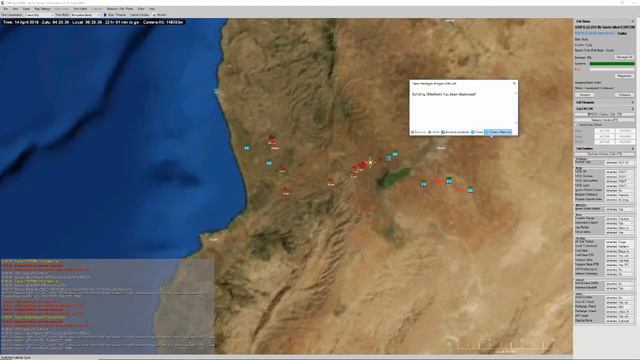The image size is (640, 360).
Task: Open the Game menu
Action: (26, 9)
